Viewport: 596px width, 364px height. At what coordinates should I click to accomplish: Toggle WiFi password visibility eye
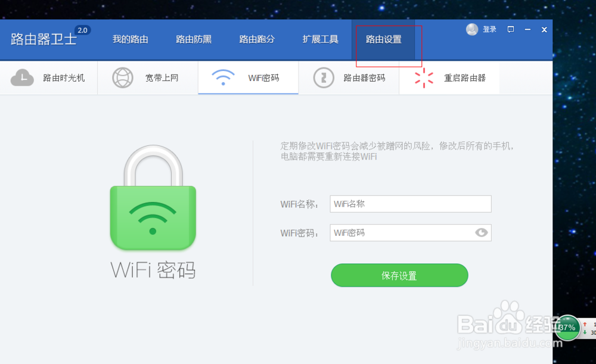pyautogui.click(x=481, y=232)
